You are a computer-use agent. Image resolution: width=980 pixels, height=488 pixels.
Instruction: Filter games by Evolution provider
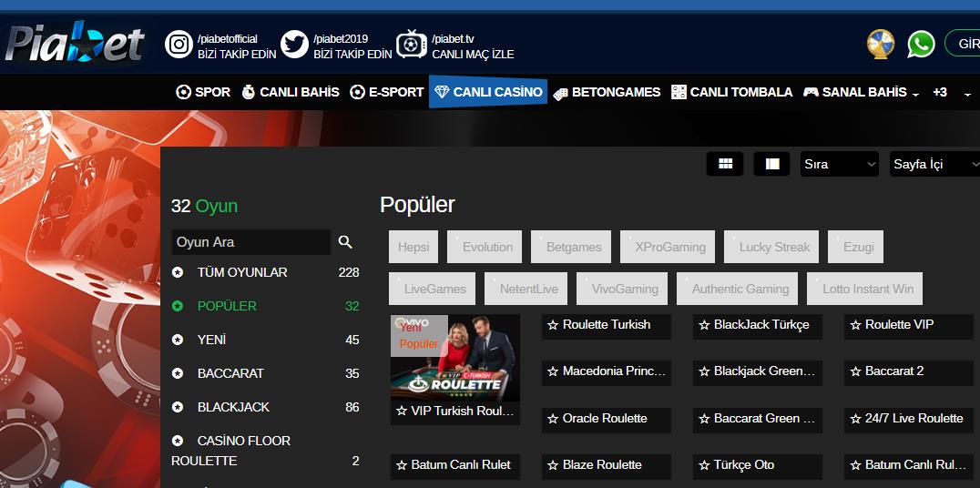pos(486,247)
